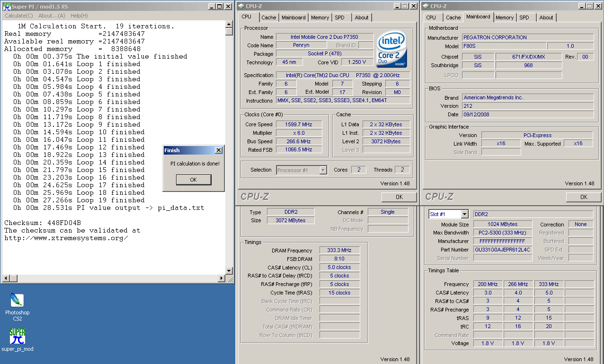Image resolution: width=604 pixels, height=364 pixels.
Task: Click the Southbridge model value 968
Action: [x=529, y=65]
